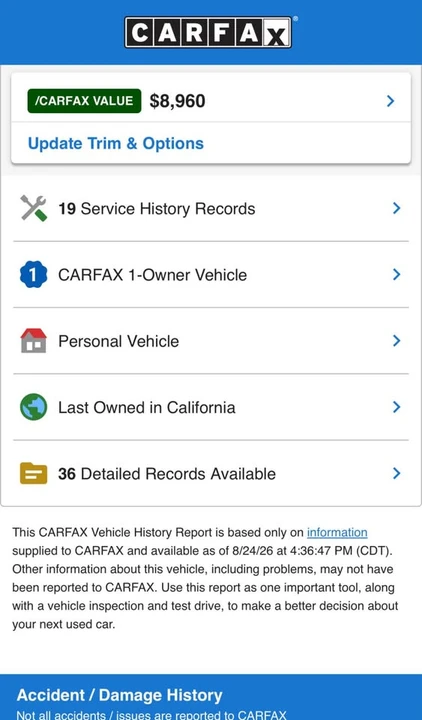422x720 pixels.
Task: Expand the Last Owned in California chevron
Action: [397, 407]
